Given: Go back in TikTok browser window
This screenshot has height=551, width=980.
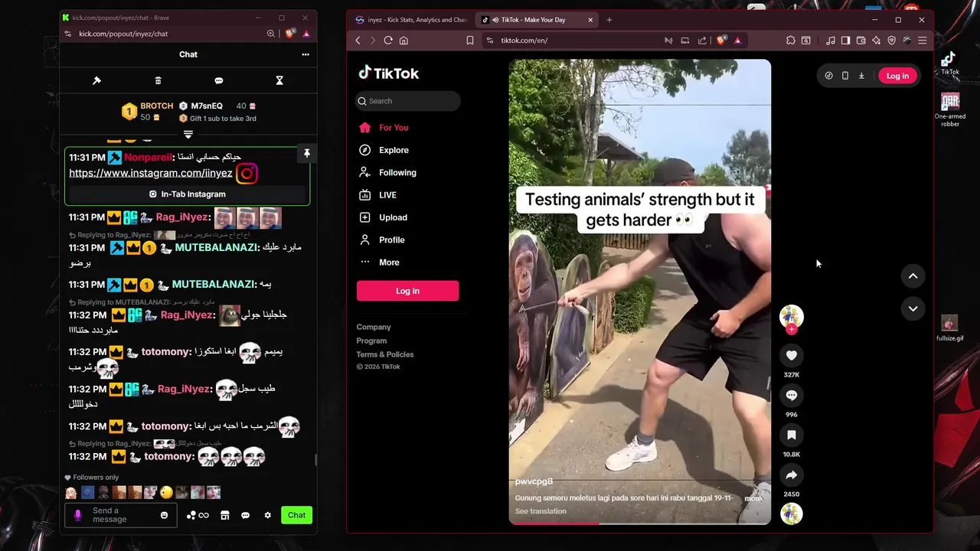Looking at the screenshot, I should (358, 41).
